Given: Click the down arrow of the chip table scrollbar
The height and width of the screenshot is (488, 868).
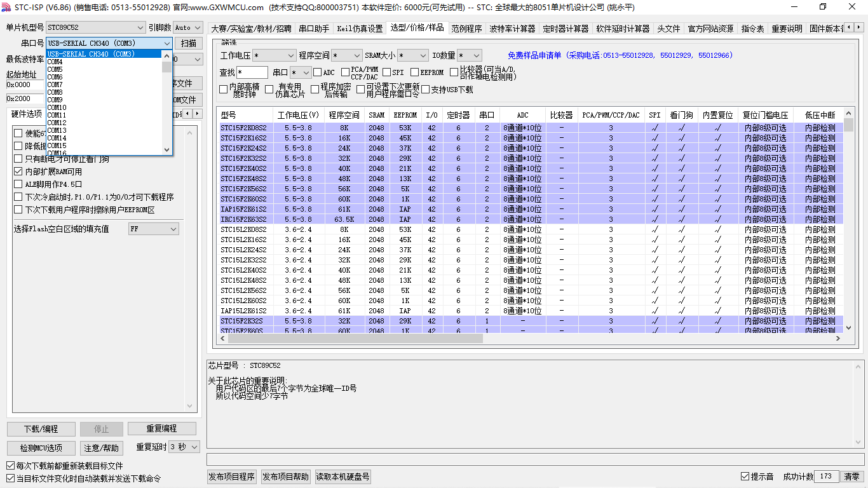Looking at the screenshot, I should (x=848, y=328).
